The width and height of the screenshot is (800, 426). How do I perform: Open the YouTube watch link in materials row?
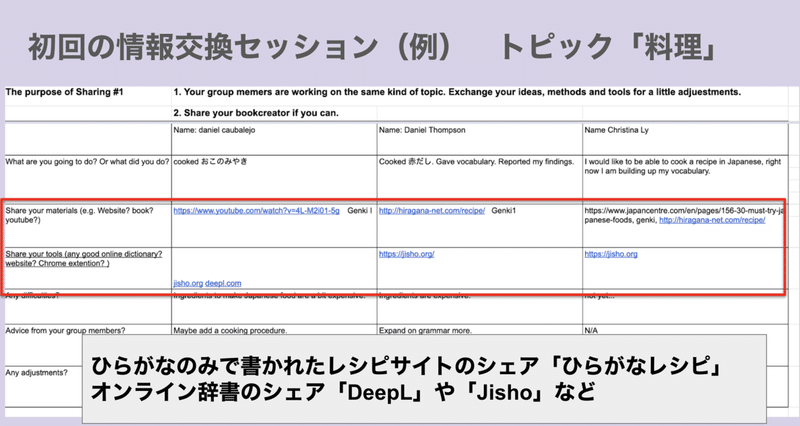[x=256, y=211]
